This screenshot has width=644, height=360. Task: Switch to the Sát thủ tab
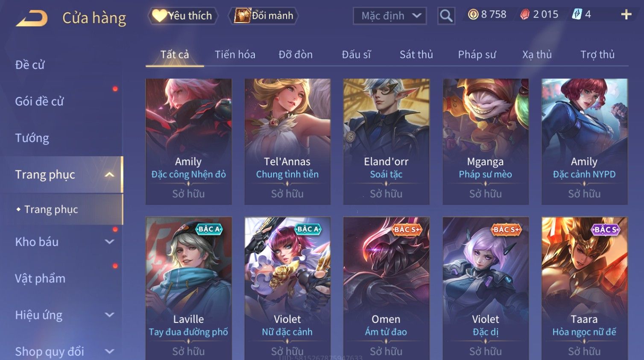coord(416,55)
